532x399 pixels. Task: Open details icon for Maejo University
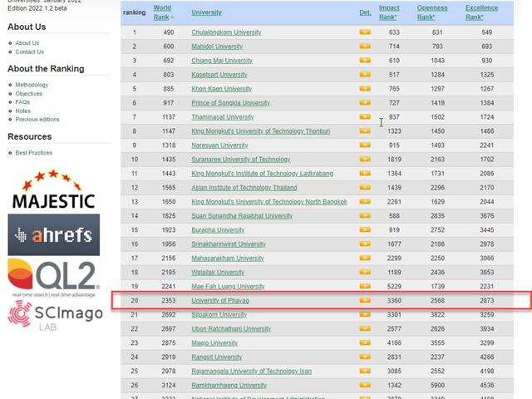click(365, 343)
